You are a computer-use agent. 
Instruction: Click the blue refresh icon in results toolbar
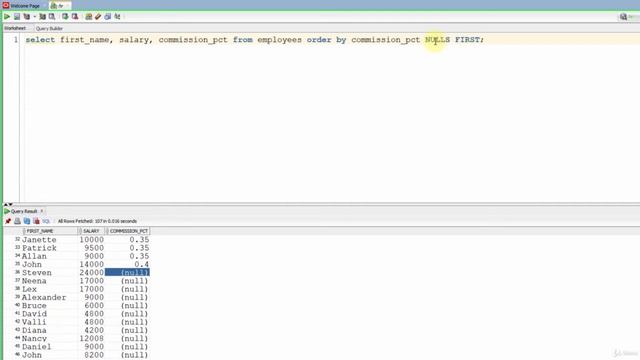point(27,221)
